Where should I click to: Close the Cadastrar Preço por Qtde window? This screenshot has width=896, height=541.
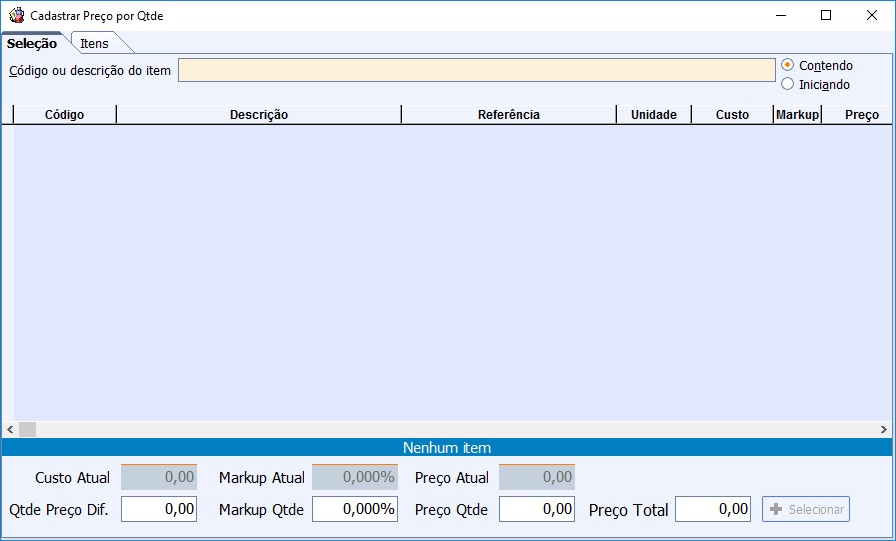[x=871, y=15]
